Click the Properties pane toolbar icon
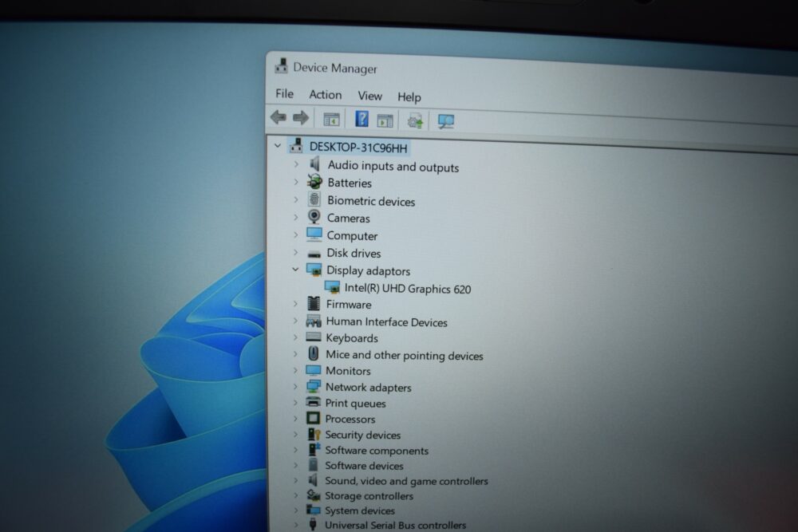The width and height of the screenshot is (798, 532). (385, 120)
